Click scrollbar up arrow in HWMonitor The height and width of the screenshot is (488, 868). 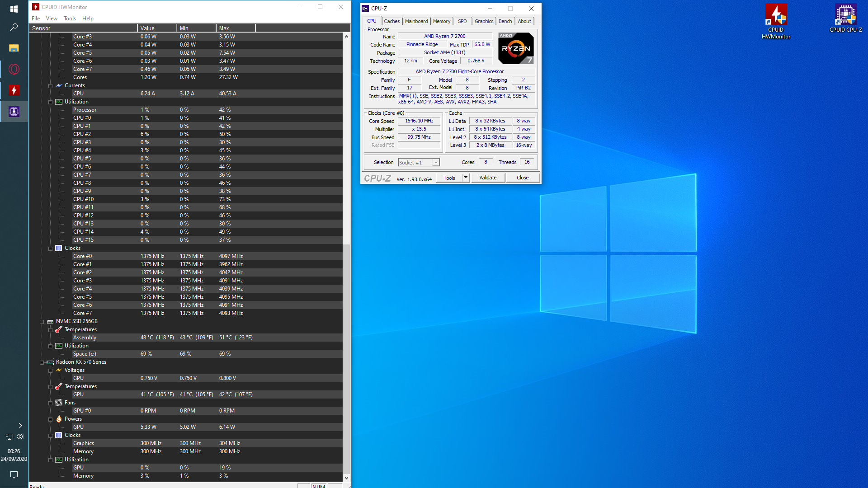click(346, 36)
